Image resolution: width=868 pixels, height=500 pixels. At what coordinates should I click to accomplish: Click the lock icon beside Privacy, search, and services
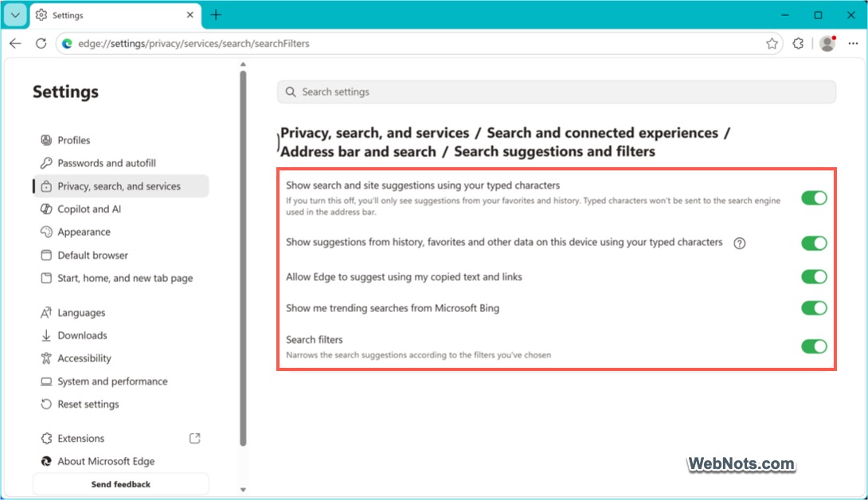point(46,186)
